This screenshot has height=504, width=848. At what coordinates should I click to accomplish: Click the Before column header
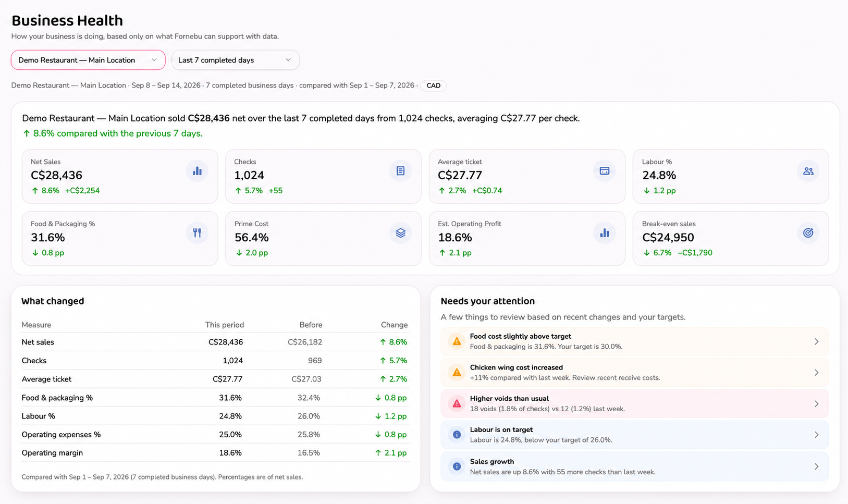click(311, 325)
